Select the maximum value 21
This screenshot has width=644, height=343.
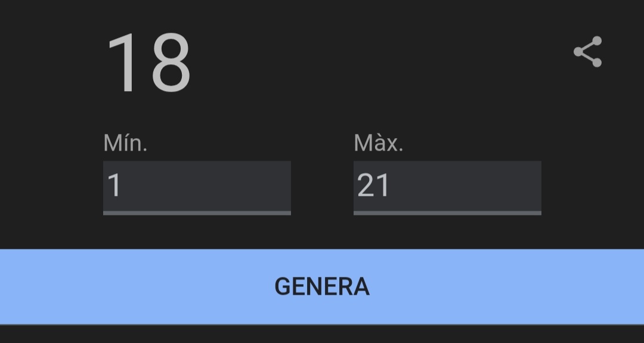[373, 186]
